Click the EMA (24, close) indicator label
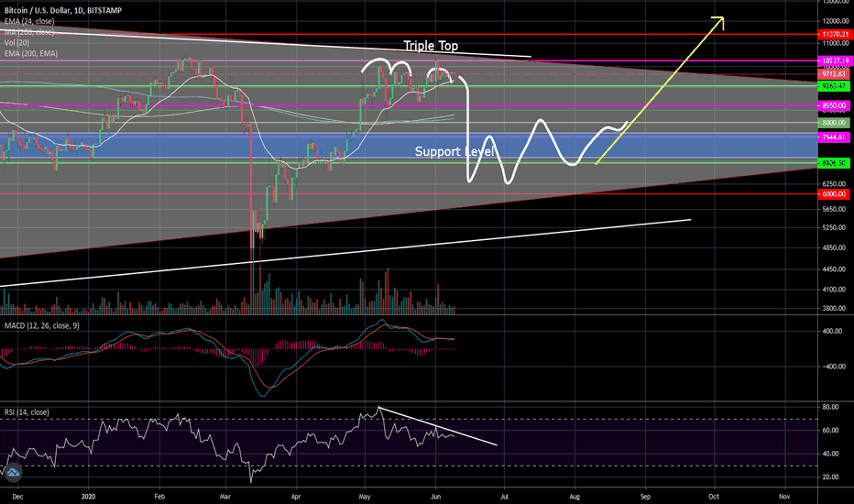Viewport: 854px width, 504px height. coord(29,21)
